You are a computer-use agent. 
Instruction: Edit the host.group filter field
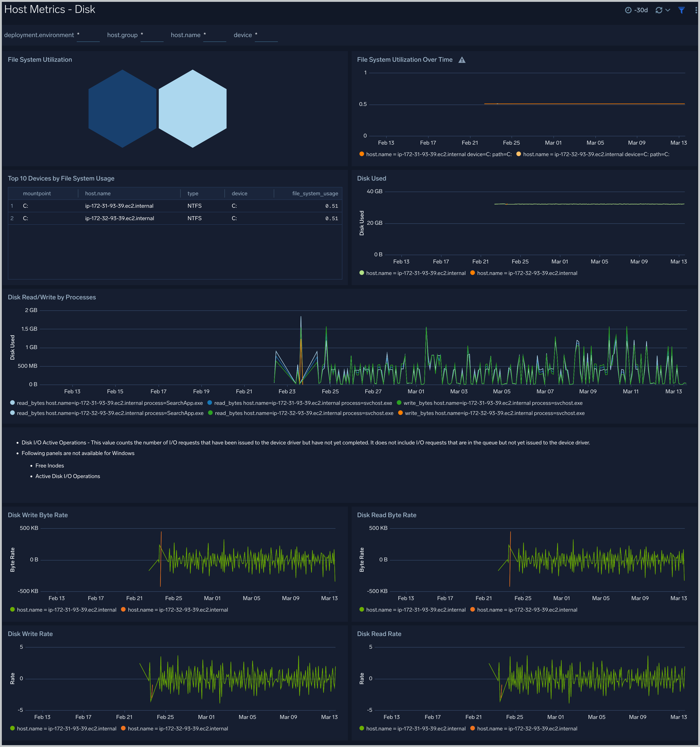(152, 35)
